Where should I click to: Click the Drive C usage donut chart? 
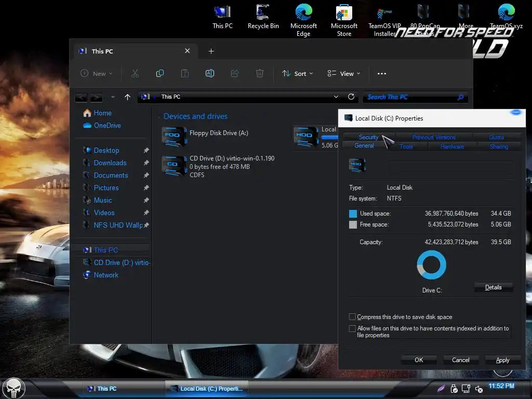click(x=432, y=265)
